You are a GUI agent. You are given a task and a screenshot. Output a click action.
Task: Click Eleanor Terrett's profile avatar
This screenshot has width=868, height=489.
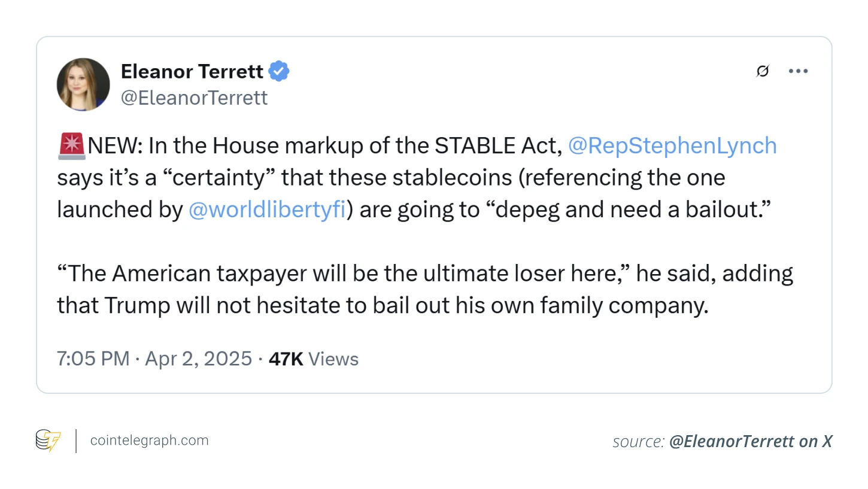83,84
